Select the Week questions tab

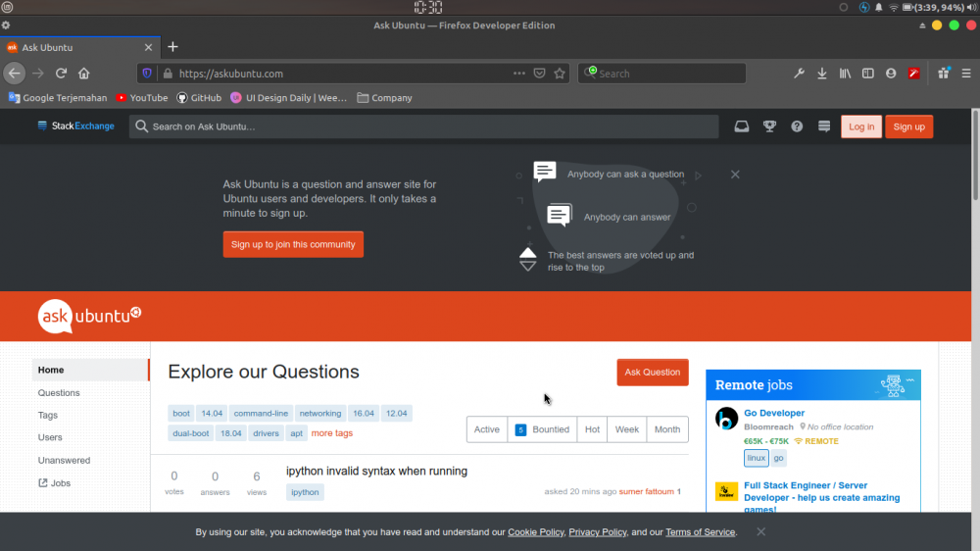click(x=627, y=429)
